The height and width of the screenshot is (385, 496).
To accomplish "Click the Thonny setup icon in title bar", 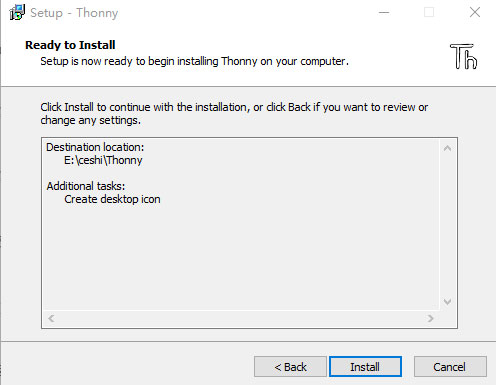I will 17,12.
